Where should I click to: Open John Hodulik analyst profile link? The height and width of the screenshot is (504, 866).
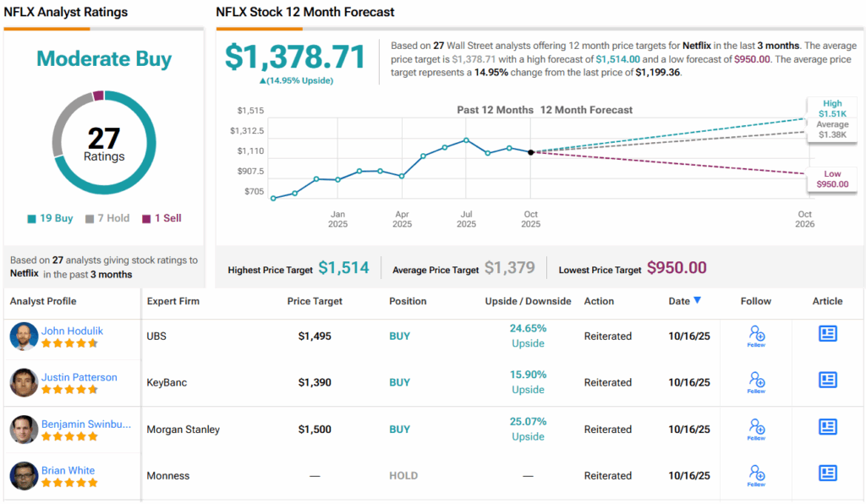coord(72,331)
